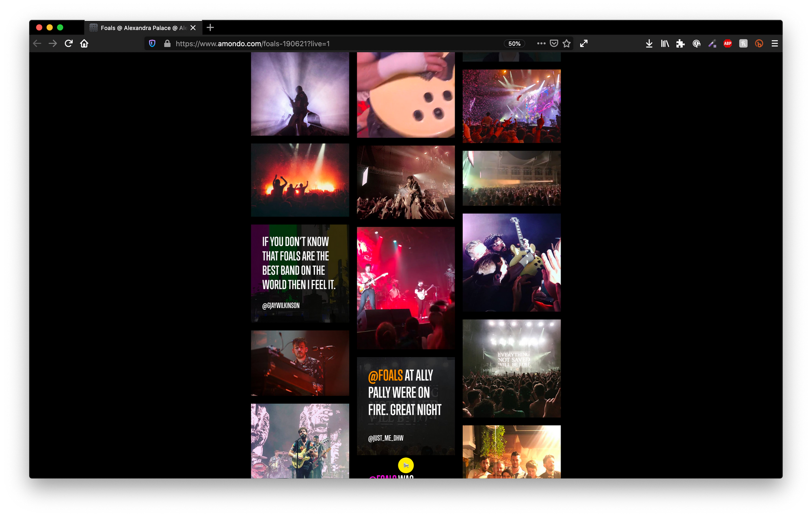Open the keyboard player photo
This screenshot has width=812, height=517.
tap(300, 363)
